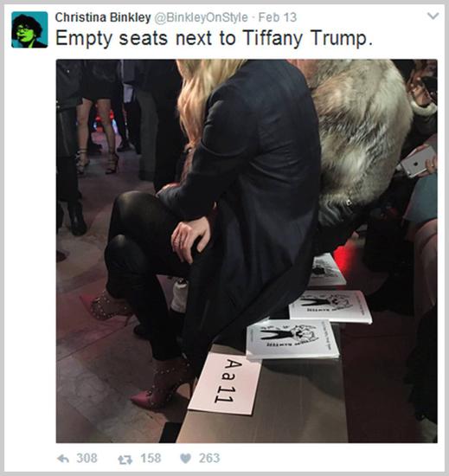Click the Aa 11 seat card in photo
Screen dimensions: 449x476
click(x=225, y=383)
